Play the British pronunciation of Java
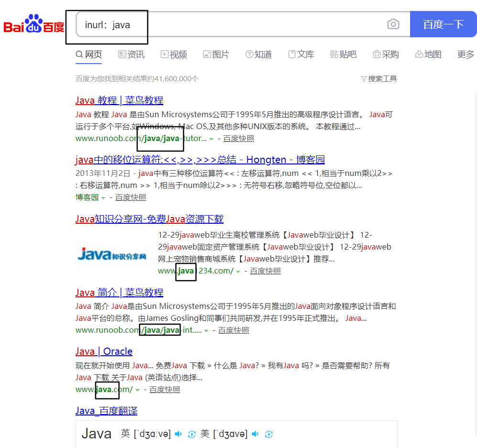The width and height of the screenshot is (477, 448). [x=178, y=434]
